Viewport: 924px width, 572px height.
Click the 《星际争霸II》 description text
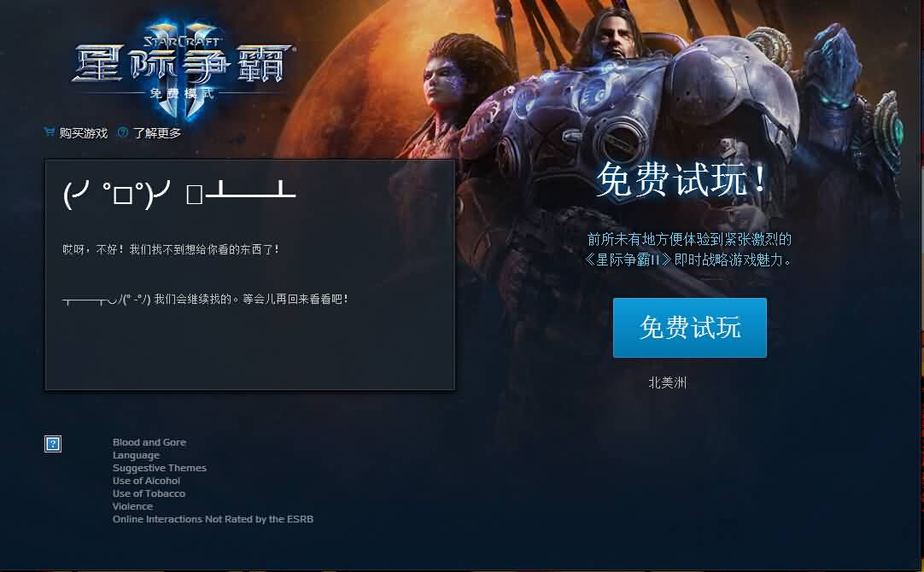689,249
